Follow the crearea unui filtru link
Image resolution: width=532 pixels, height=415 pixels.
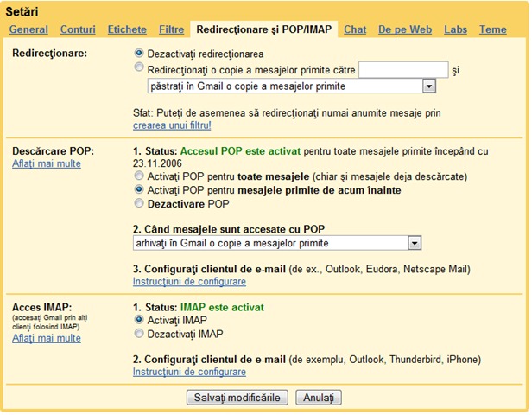click(x=172, y=125)
